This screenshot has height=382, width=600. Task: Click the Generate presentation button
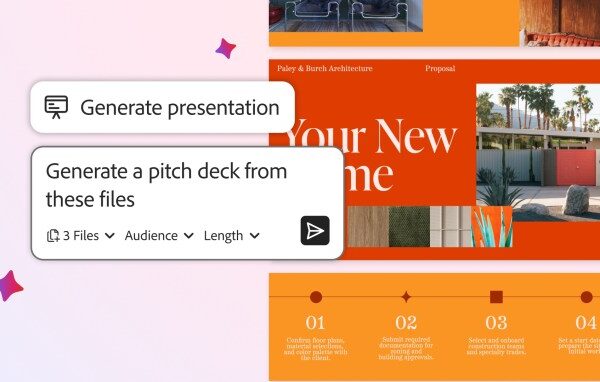pos(162,107)
